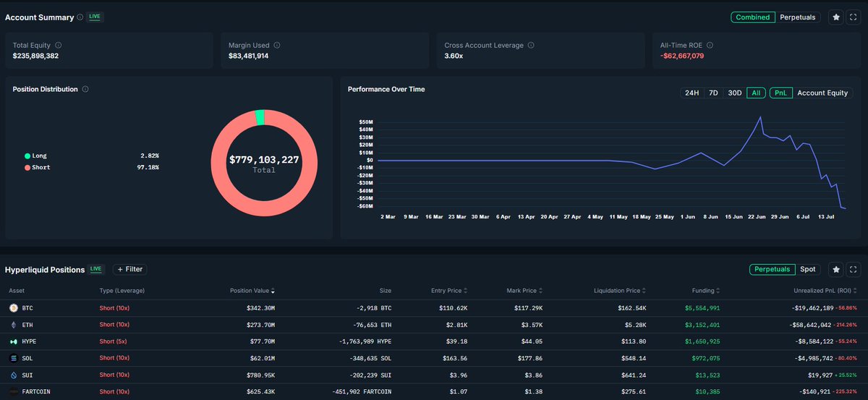Click the LIVE badge beside Account Summary
Image resolution: width=868 pixels, height=400 pixels.
pyautogui.click(x=95, y=16)
